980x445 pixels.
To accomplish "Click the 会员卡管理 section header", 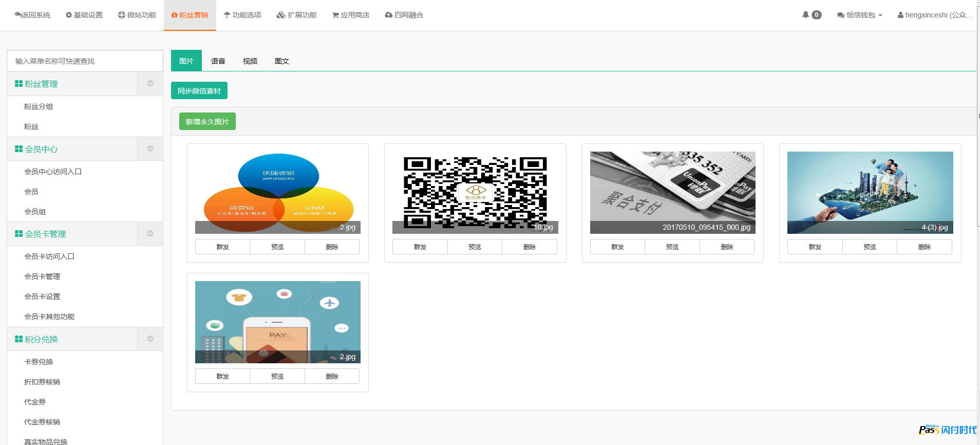I will [72, 234].
